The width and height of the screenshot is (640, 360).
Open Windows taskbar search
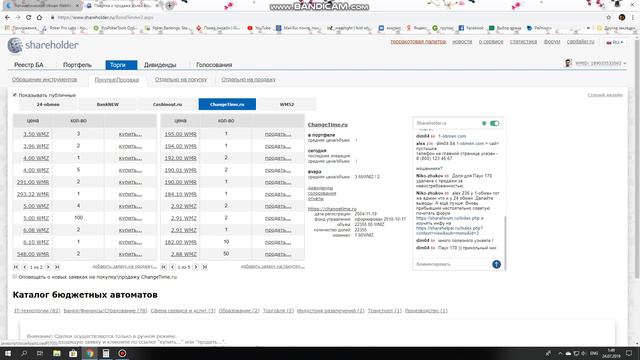coord(24,353)
